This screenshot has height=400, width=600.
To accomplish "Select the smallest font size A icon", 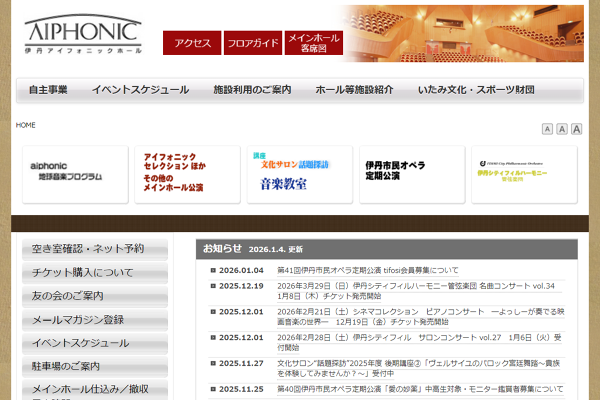I will point(547,129).
